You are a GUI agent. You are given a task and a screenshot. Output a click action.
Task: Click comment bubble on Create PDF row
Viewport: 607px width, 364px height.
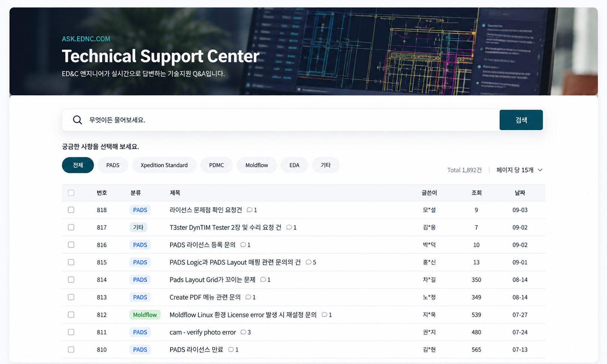[248, 297]
